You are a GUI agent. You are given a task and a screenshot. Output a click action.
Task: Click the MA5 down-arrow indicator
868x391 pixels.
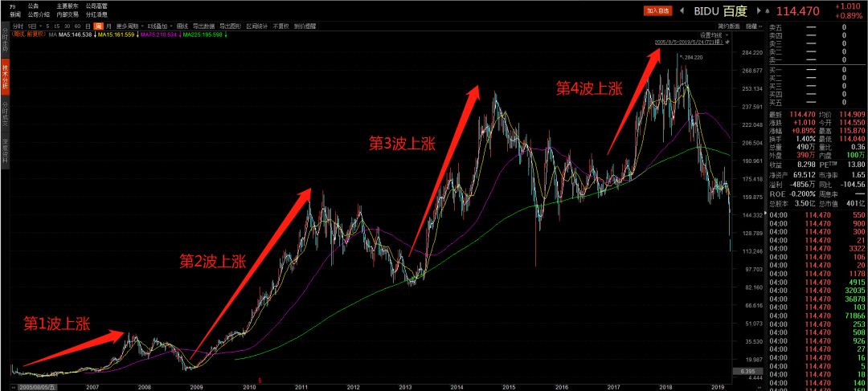click(x=95, y=35)
